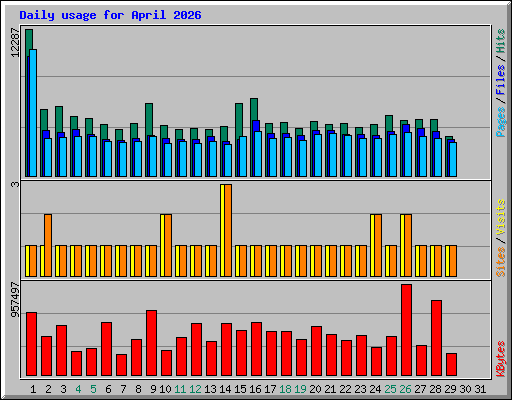This screenshot has width=512, height=400.
Task: Click the light blue pages bar for day 1
Action: 33,113
